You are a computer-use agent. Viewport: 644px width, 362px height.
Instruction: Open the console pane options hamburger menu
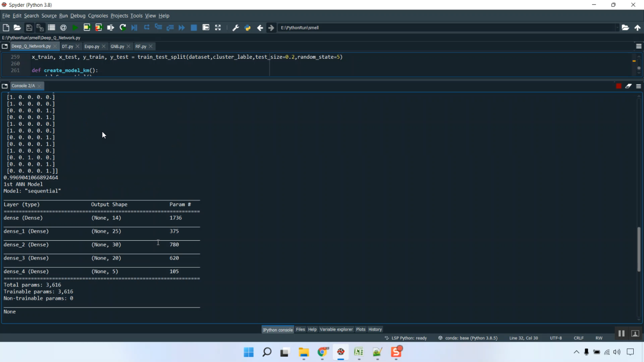pyautogui.click(x=638, y=86)
